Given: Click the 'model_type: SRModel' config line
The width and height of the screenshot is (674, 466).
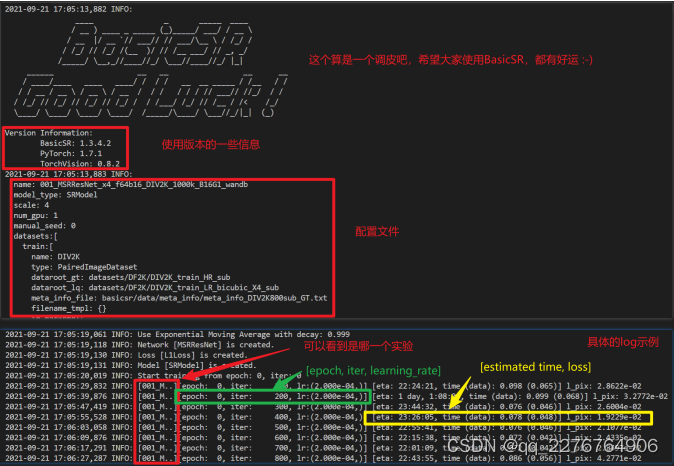Looking at the screenshot, I should tap(55, 195).
